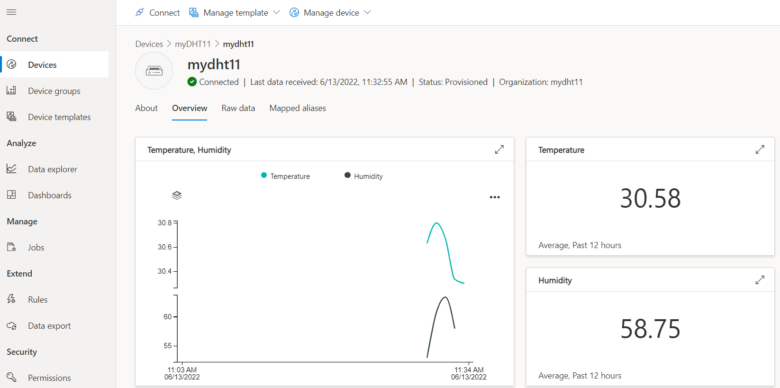Go to Device groups in sidebar
780x388 pixels.
click(x=54, y=91)
